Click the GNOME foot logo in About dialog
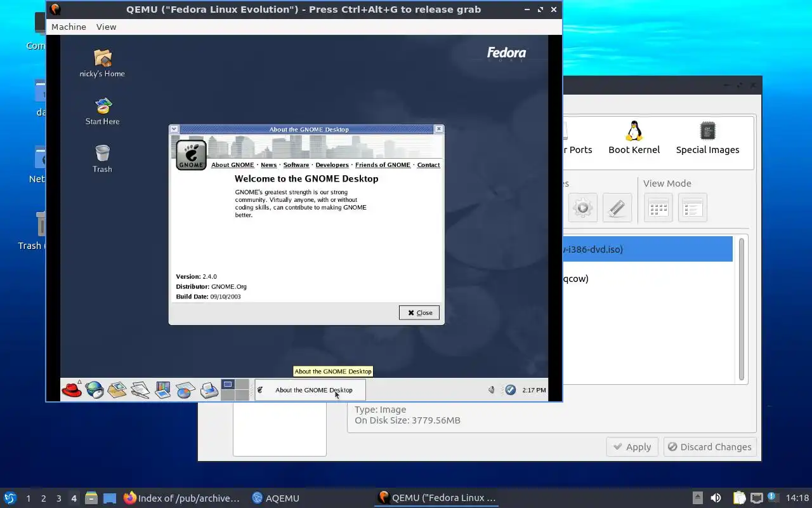 [191, 155]
